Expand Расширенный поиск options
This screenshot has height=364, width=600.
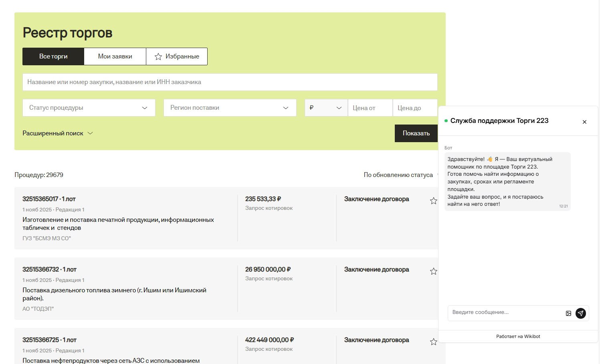pos(58,133)
